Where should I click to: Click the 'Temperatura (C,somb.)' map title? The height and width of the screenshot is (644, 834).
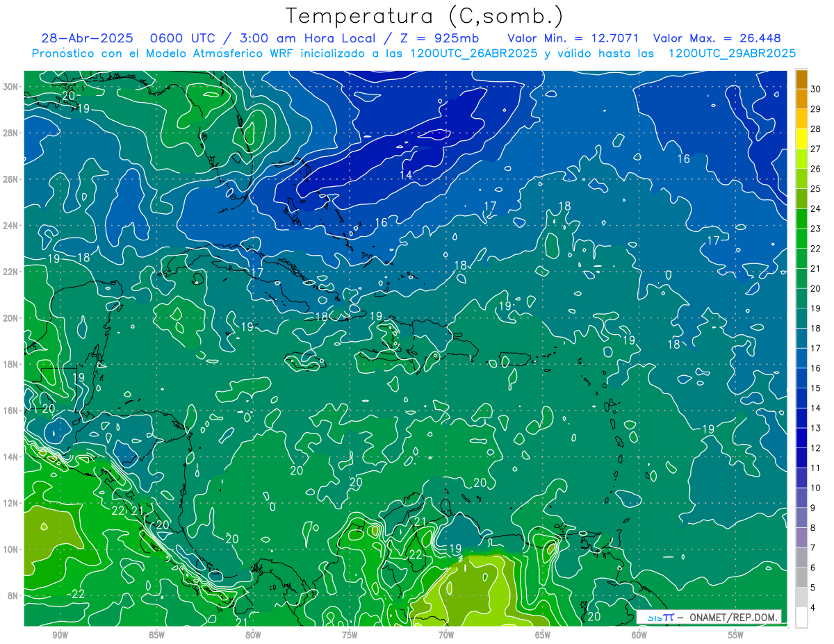[x=424, y=15]
